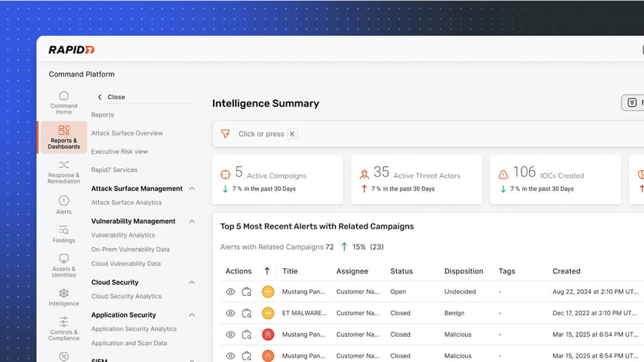Toggle eye icon for the Open alert
Image resolution: width=644 pixels, height=362 pixels.
(230, 292)
